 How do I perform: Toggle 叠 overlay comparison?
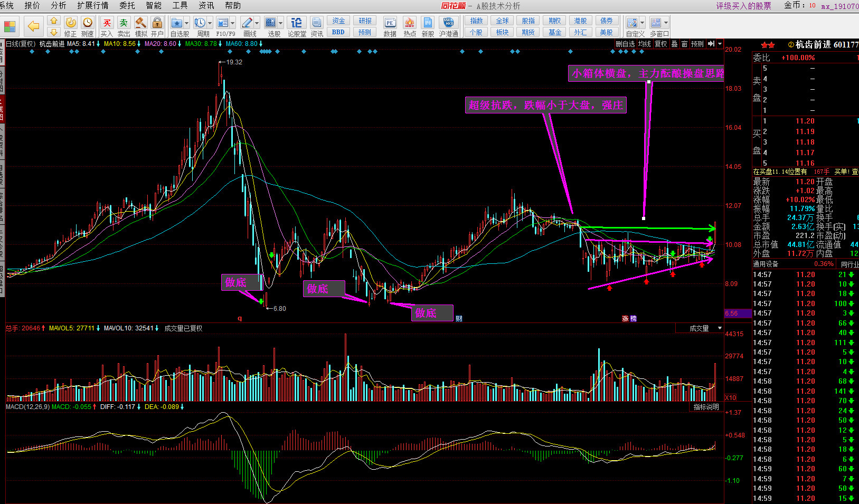[674, 44]
